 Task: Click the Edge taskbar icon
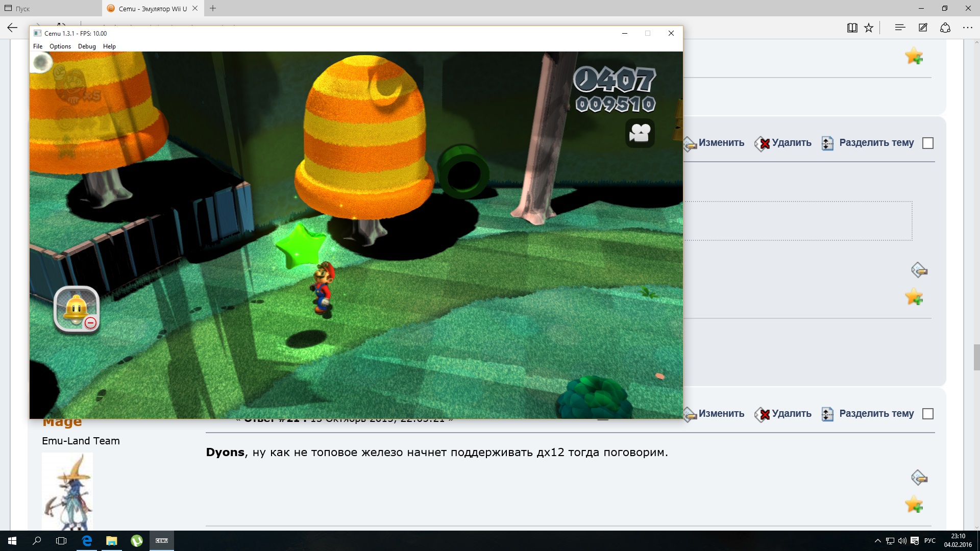(87, 541)
